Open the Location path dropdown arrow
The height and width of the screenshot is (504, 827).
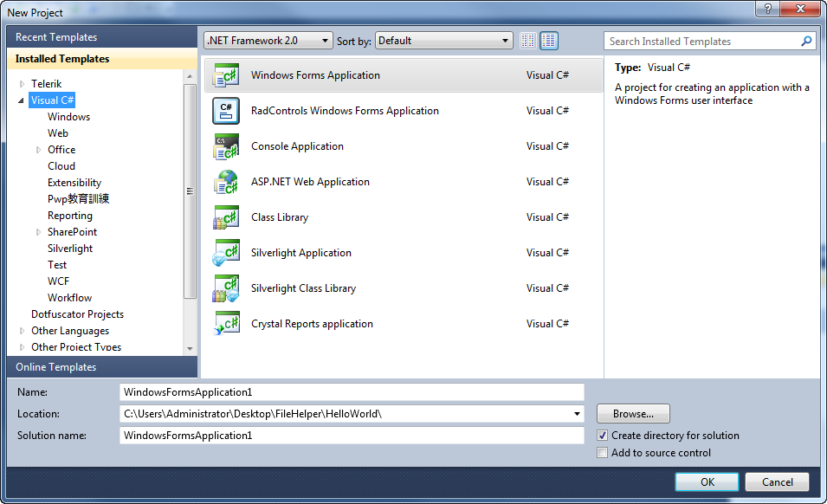tap(577, 414)
